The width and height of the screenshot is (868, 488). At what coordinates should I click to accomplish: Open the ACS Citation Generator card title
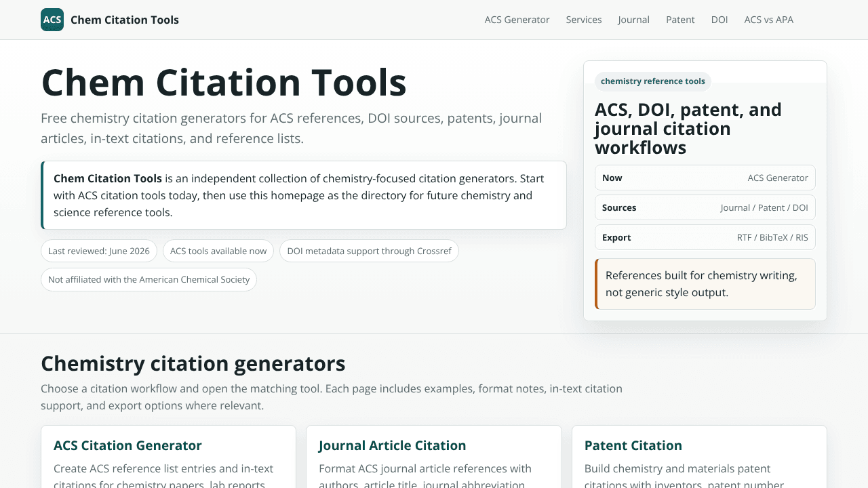[127, 445]
